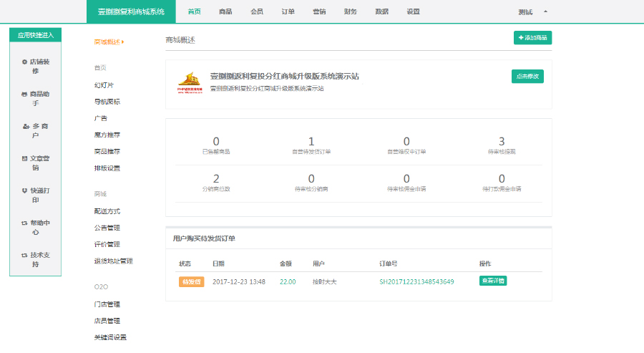
Task: Open 配送方式 in the side menu
Action: tap(107, 211)
